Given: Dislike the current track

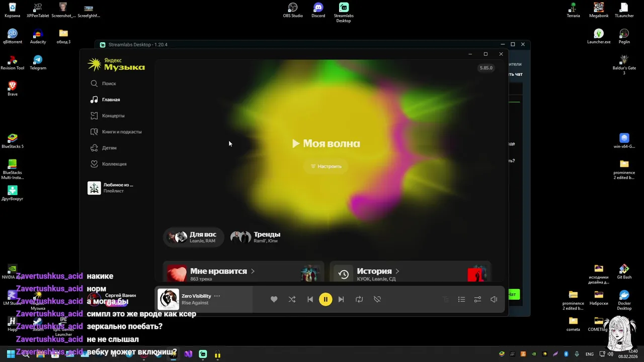Looking at the screenshot, I should 377,299.
